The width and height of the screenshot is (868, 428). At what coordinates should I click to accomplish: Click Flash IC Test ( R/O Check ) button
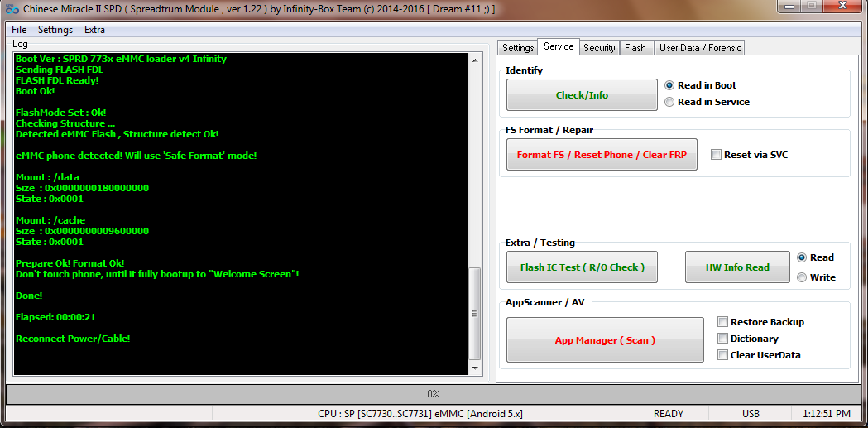[582, 267]
